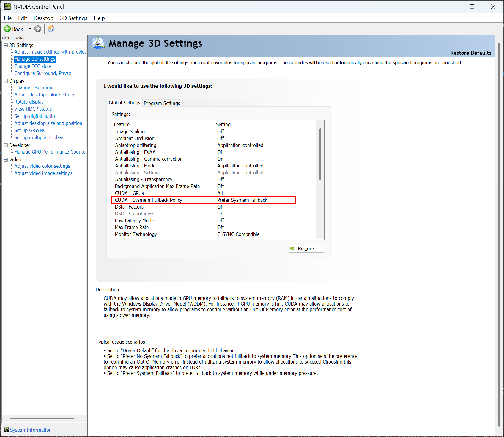Open Adjust desktop size and position
The image size is (504, 437).
point(48,123)
